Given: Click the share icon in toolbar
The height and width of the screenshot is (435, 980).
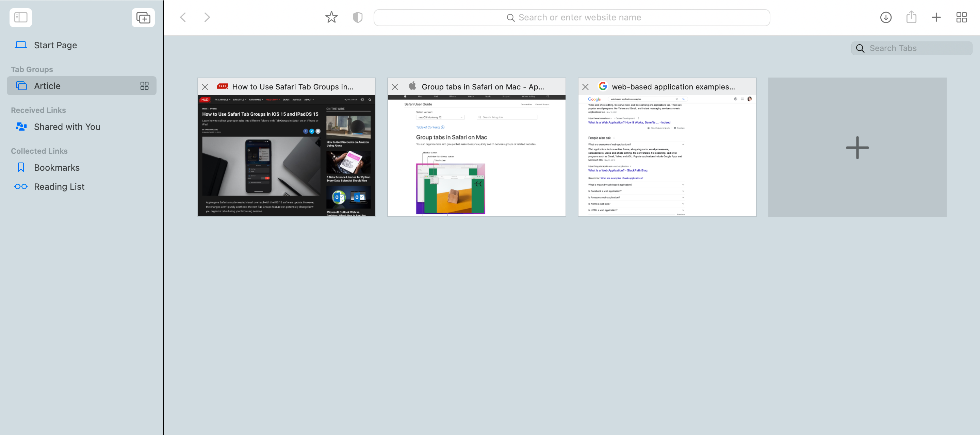Looking at the screenshot, I should pyautogui.click(x=911, y=17).
